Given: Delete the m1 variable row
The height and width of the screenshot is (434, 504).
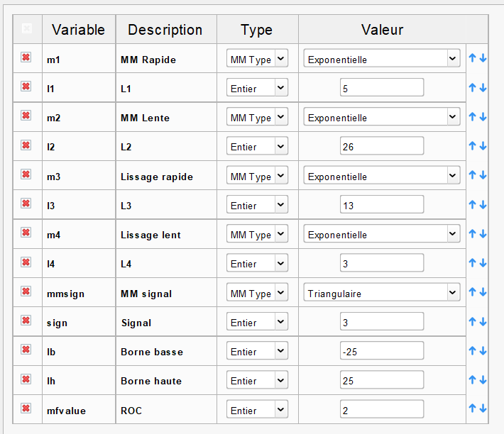Looking at the screenshot, I should (x=26, y=57).
